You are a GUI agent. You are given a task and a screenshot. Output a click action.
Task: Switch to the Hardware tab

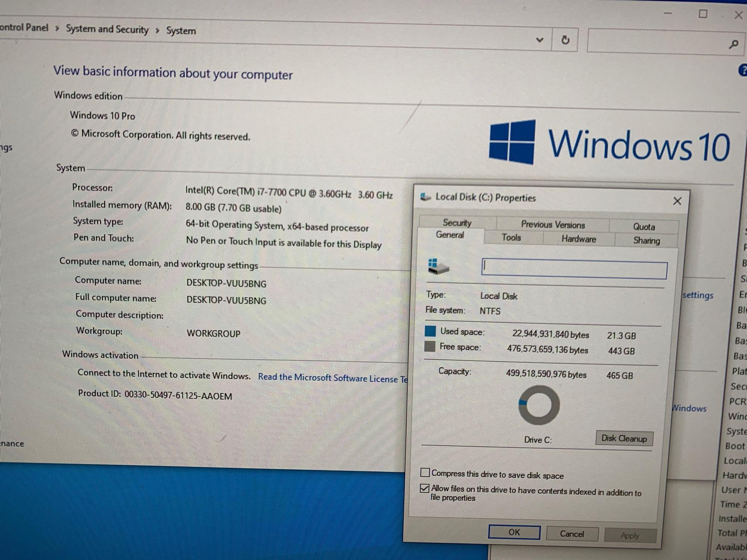[579, 239]
